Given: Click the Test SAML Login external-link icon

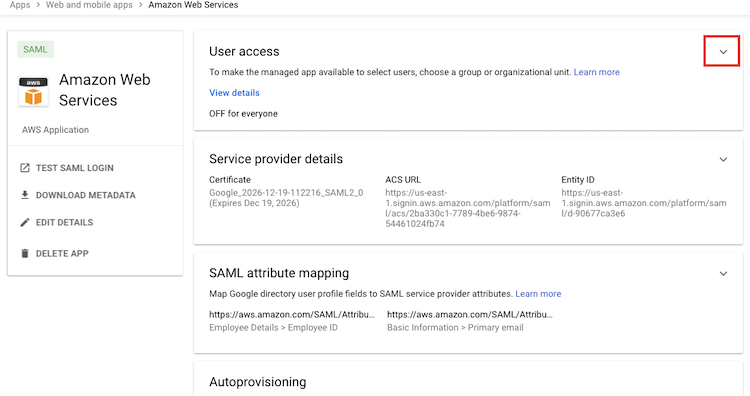Looking at the screenshot, I should 25,168.
